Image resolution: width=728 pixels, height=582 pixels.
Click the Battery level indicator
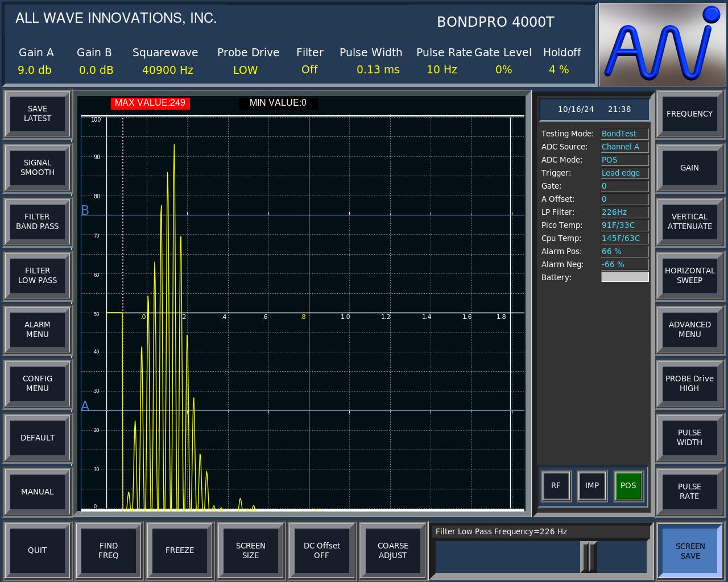(624, 277)
